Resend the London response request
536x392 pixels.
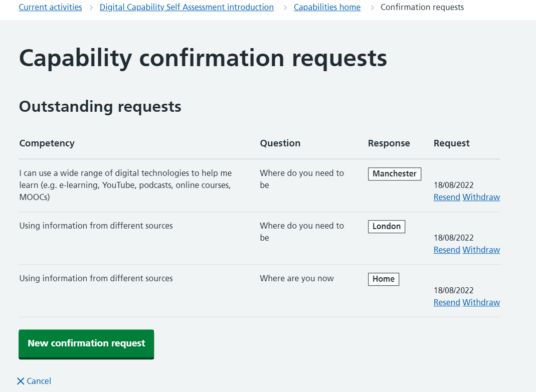tap(447, 250)
